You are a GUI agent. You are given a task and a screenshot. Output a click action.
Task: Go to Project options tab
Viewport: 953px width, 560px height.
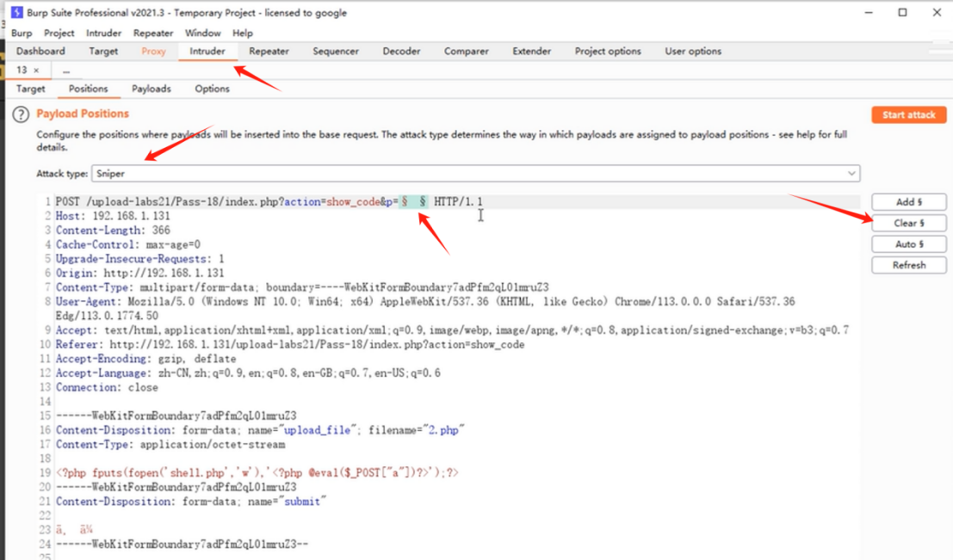pyautogui.click(x=608, y=51)
